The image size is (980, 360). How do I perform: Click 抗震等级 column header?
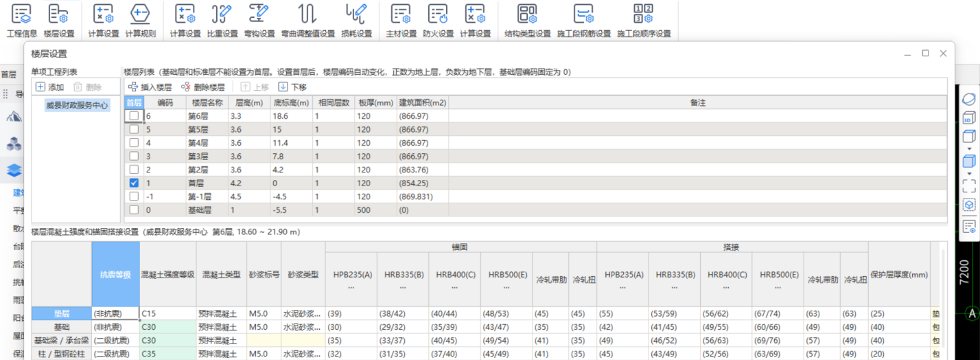[x=115, y=274]
